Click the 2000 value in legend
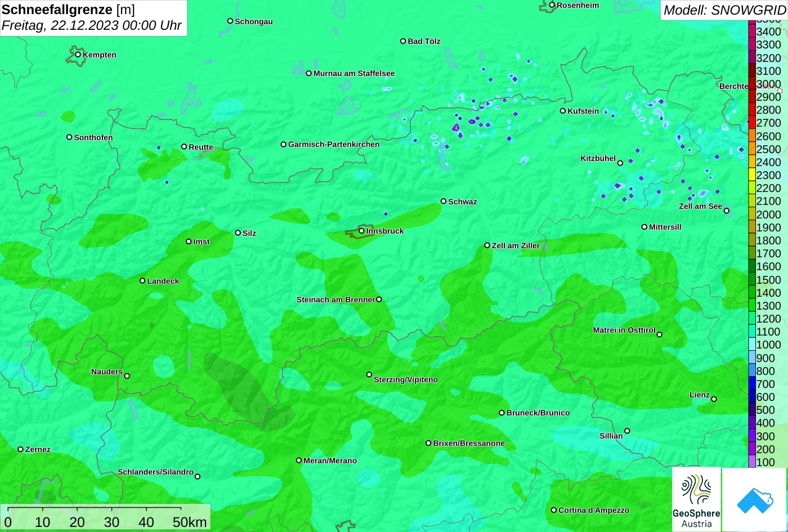Viewport: 788px width, 532px height. pos(769,214)
